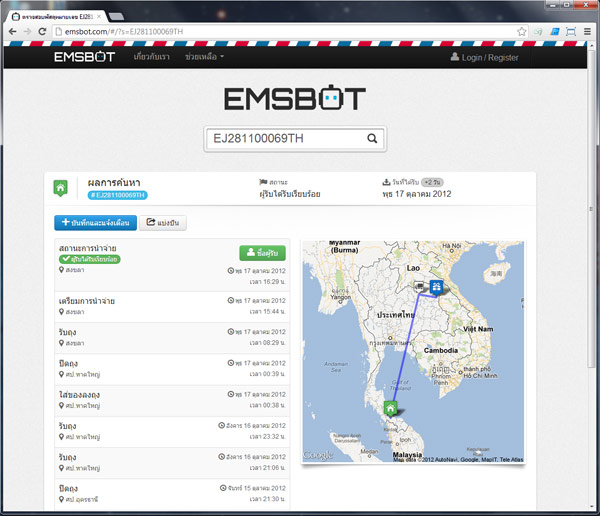Click the Cambodia label on the map

(x=441, y=350)
